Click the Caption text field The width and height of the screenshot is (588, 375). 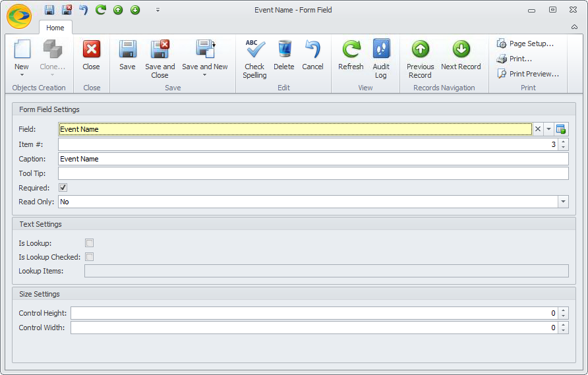click(313, 159)
